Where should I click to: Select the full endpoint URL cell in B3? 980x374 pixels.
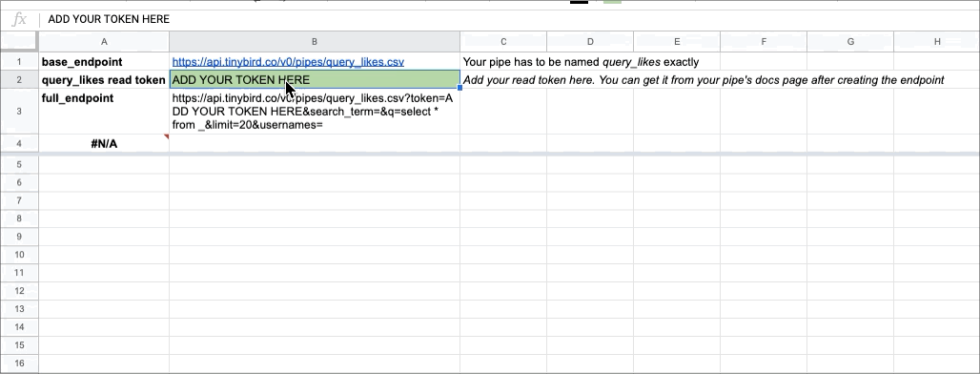click(x=315, y=112)
